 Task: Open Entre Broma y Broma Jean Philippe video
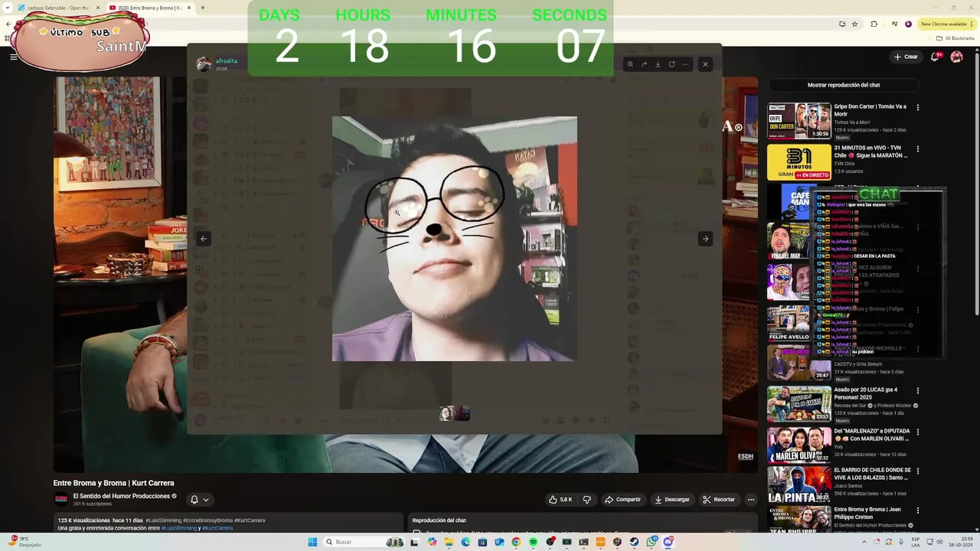[799, 519]
